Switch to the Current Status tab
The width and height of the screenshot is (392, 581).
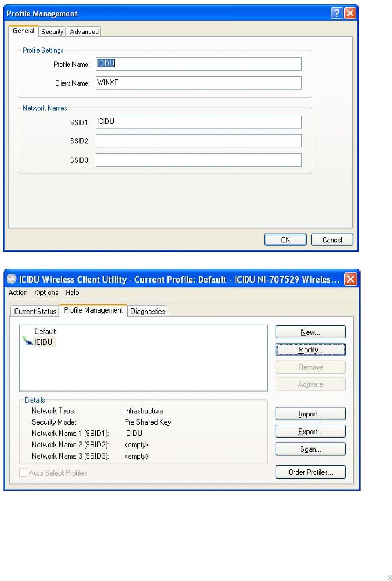pos(35,311)
